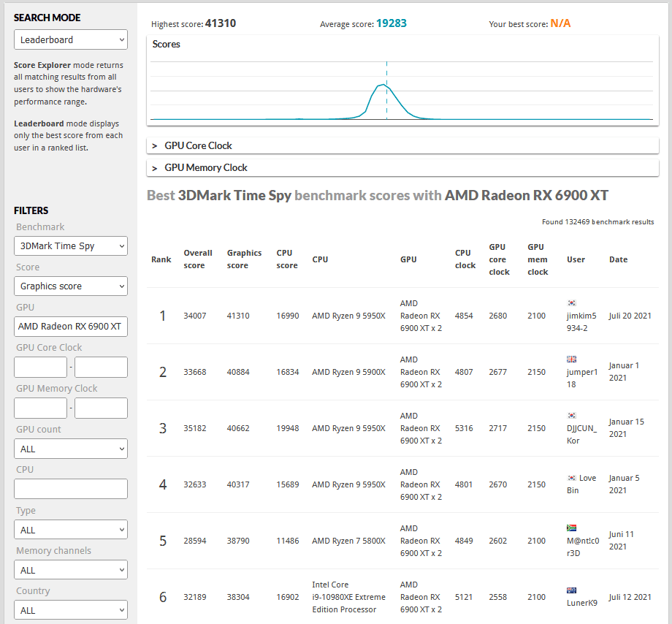
Task: Click the Overall score column header
Action: click(x=198, y=259)
